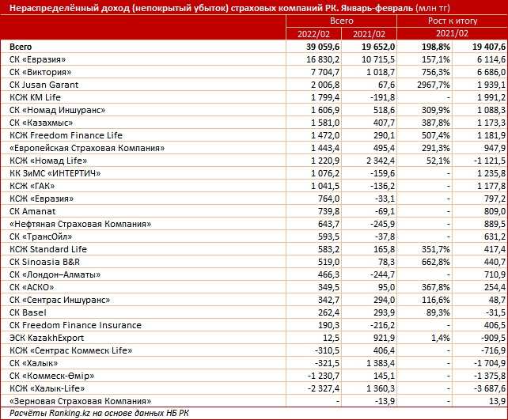Click the row КК ЗиМС «ИНТЕРТИЧ»

coord(55,173)
